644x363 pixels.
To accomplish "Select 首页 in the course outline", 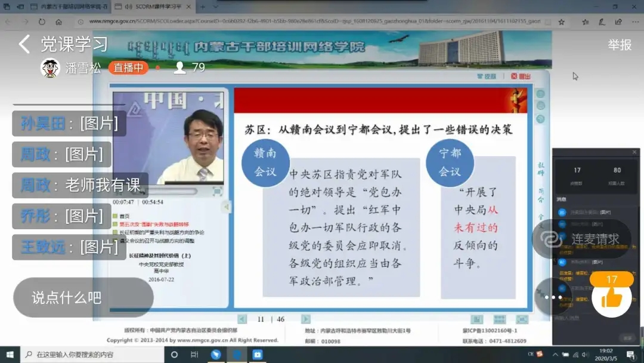I will (125, 216).
